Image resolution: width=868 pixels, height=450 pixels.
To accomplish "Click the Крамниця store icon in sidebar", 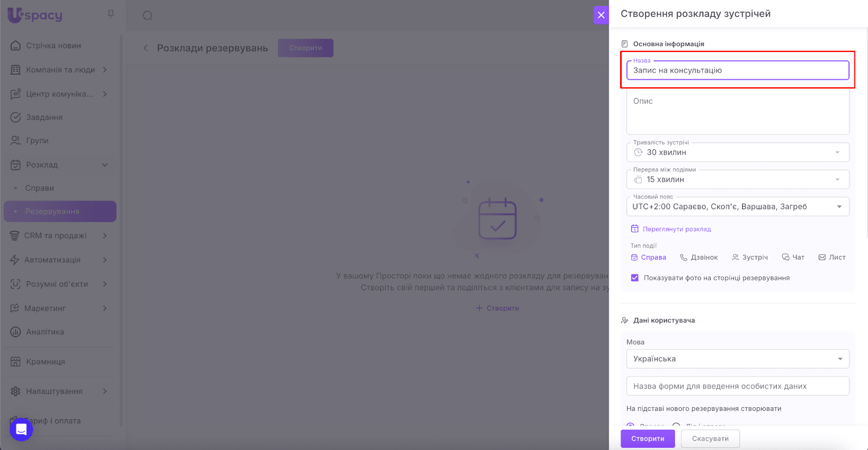I will pos(16,362).
